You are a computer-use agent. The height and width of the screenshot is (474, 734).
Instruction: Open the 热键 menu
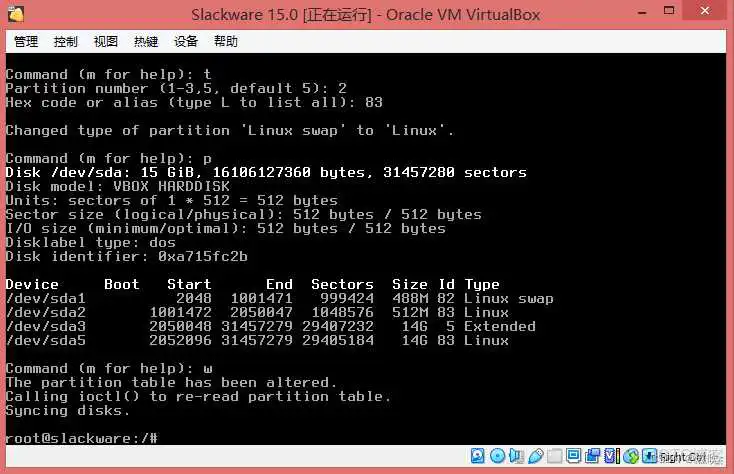click(x=146, y=42)
